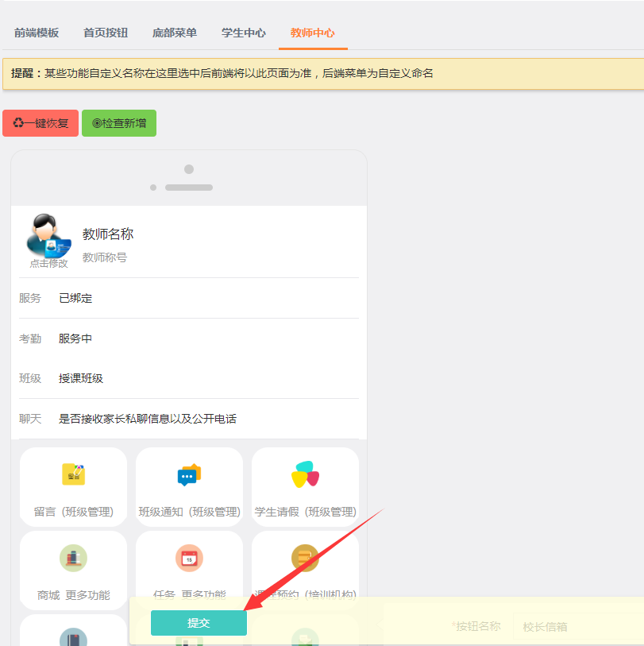Click the 教师名称 heading text

coord(108,234)
